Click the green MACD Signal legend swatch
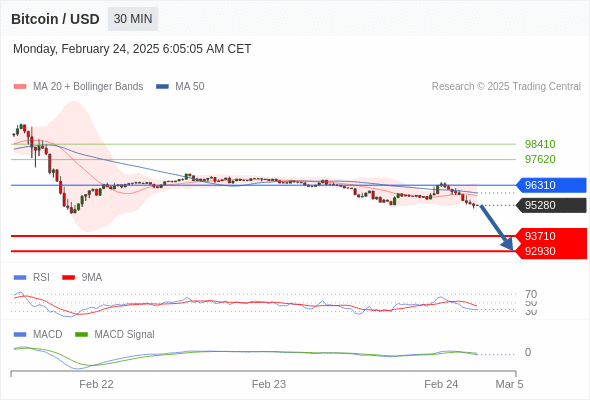Screen dimensions: 590x400 81,334
